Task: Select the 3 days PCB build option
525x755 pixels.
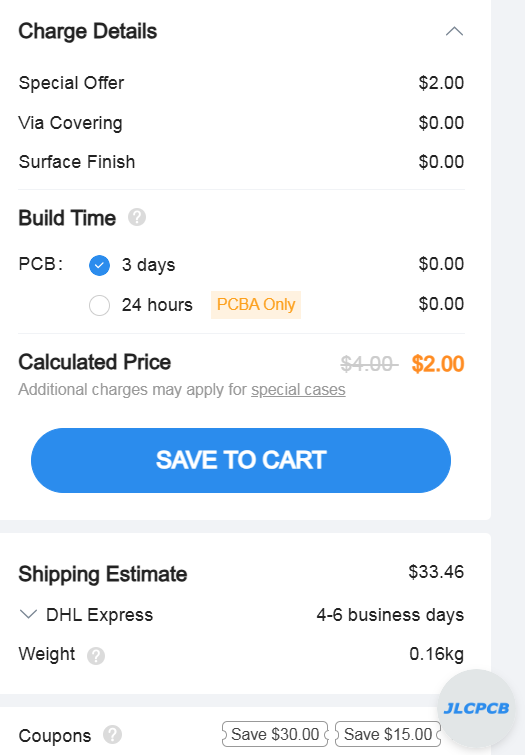Action: coord(99,265)
